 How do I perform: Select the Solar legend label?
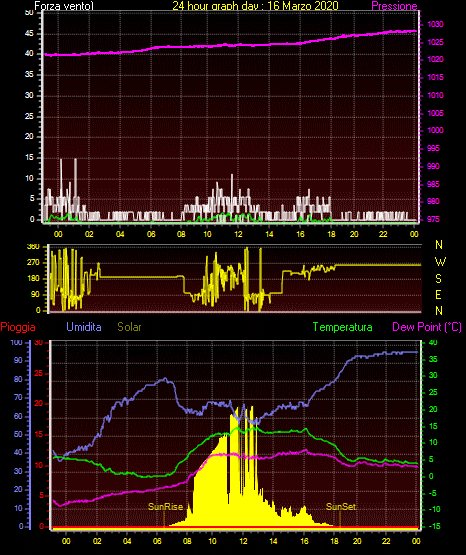(129, 327)
